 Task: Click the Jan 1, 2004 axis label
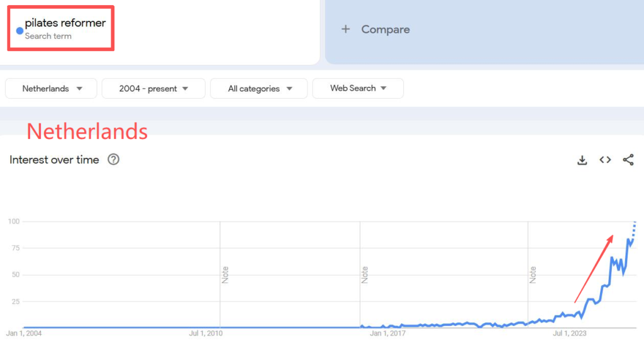pos(23,334)
